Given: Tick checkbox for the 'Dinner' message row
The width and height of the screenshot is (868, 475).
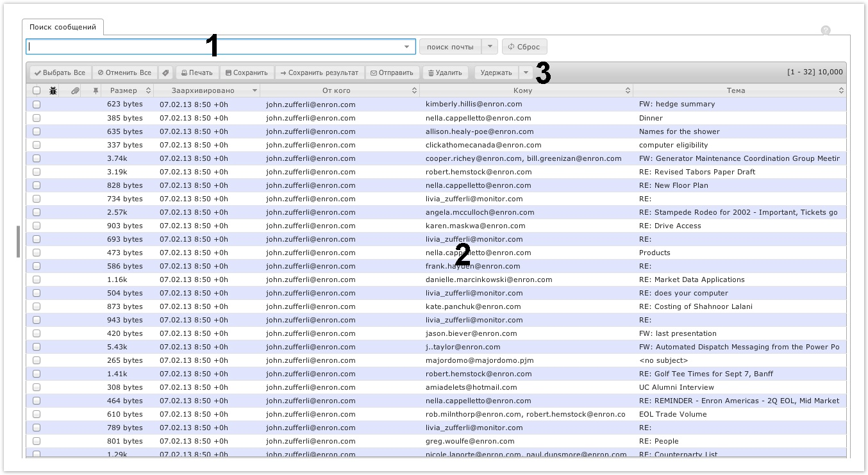Looking at the screenshot, I should point(37,118).
